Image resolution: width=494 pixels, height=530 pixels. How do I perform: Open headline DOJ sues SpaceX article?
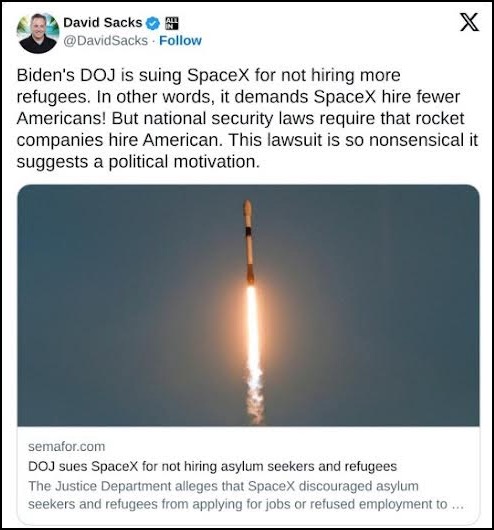(x=212, y=466)
